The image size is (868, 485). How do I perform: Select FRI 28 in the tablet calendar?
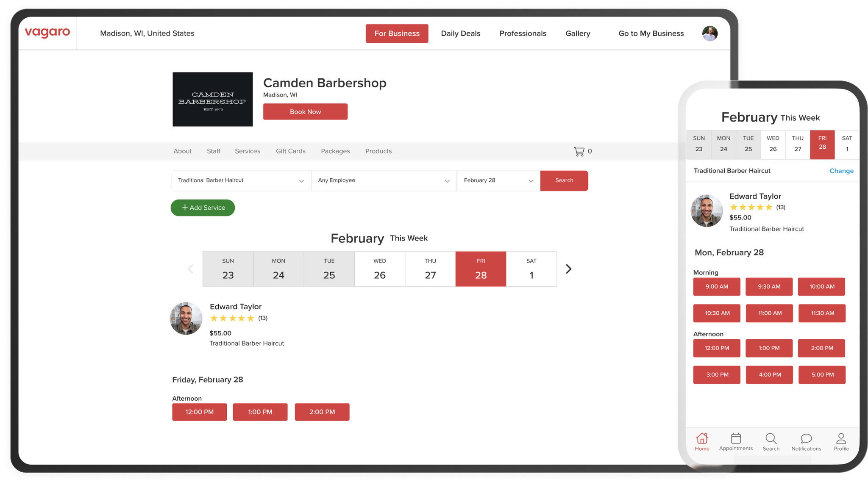[x=481, y=269]
